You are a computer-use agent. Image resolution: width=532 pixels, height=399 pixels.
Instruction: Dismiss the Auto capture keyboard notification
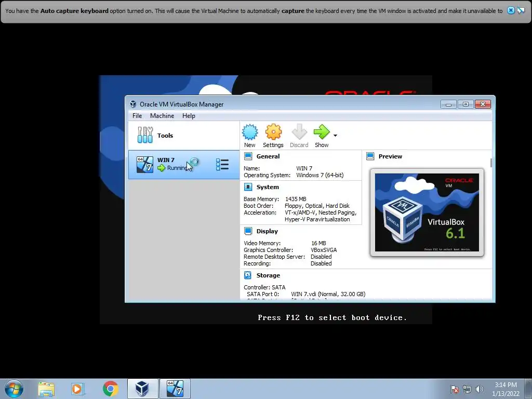(x=511, y=10)
